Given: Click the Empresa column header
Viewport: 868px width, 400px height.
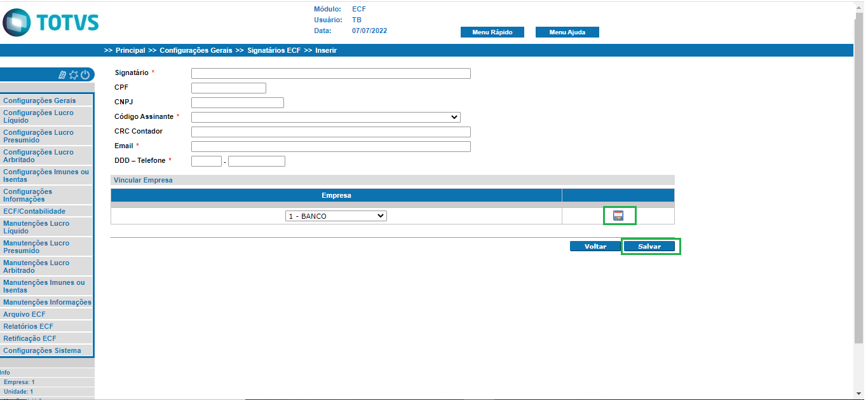Looking at the screenshot, I should tap(336, 195).
